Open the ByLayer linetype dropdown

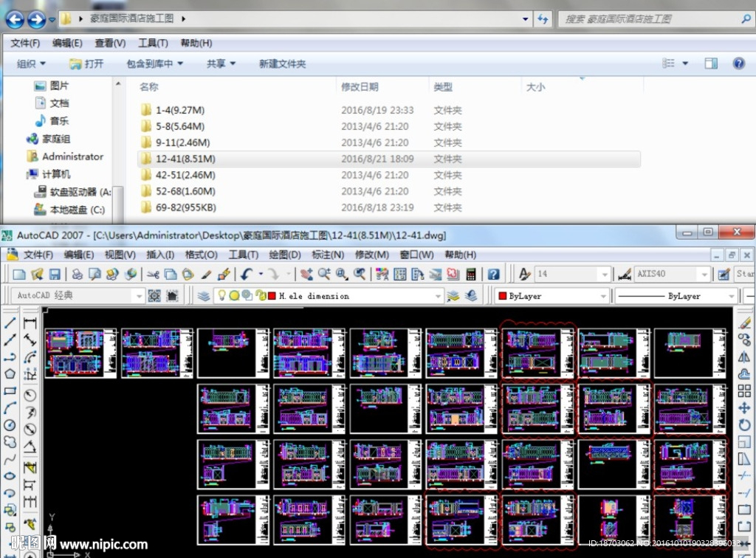[732, 296]
